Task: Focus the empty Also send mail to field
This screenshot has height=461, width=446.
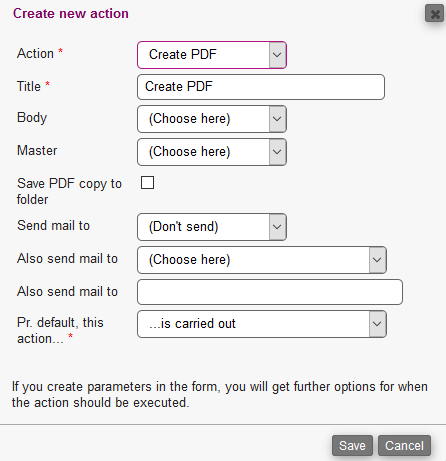Action: tap(270, 292)
